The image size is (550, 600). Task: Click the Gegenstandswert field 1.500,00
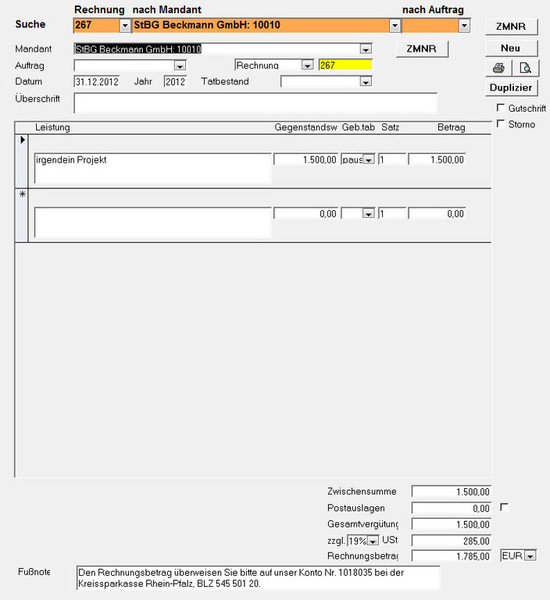tap(306, 160)
